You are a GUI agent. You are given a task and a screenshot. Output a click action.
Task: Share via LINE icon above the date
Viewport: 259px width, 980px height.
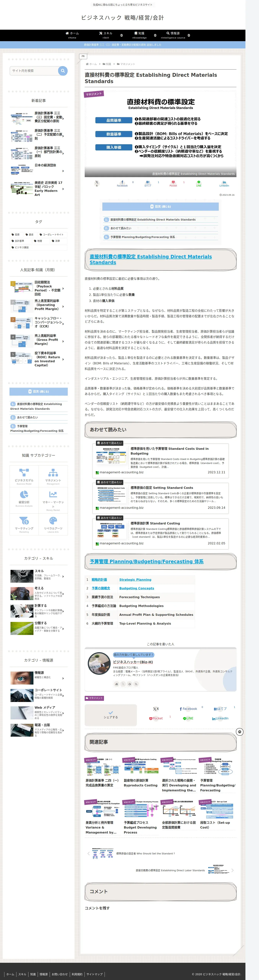point(199,183)
